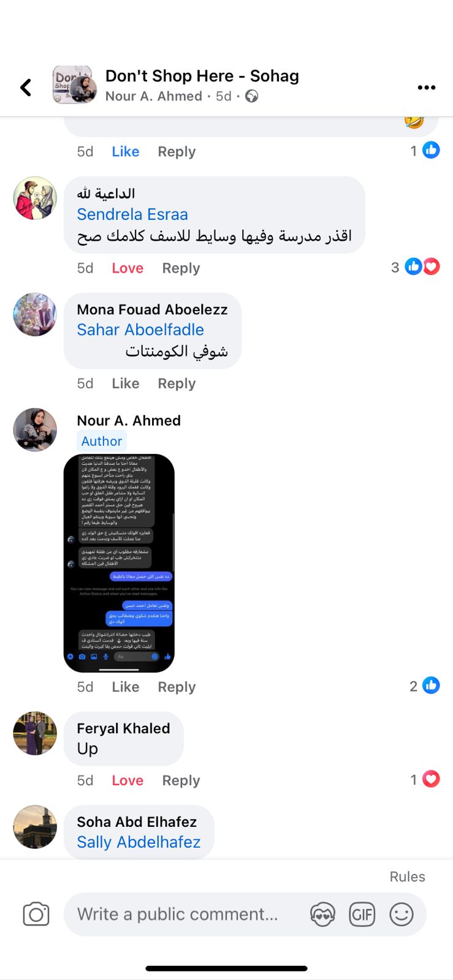Open the GIF picker icon
The image size is (453, 980).
(x=362, y=914)
